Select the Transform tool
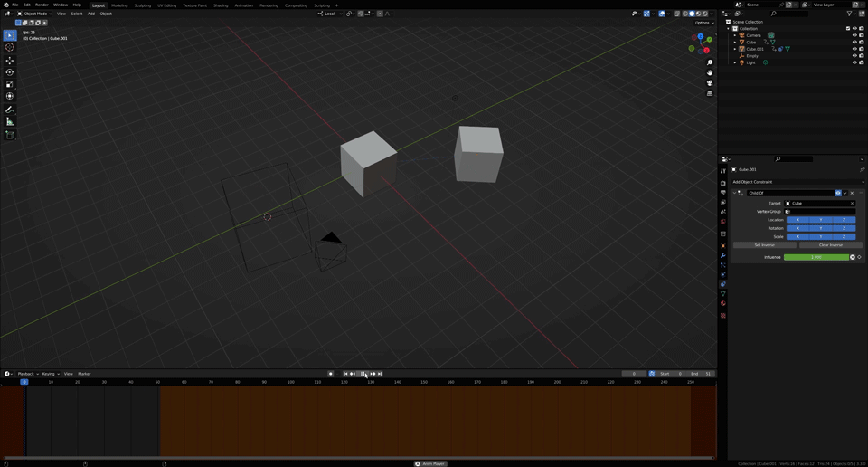The height and width of the screenshot is (467, 868). (9, 97)
